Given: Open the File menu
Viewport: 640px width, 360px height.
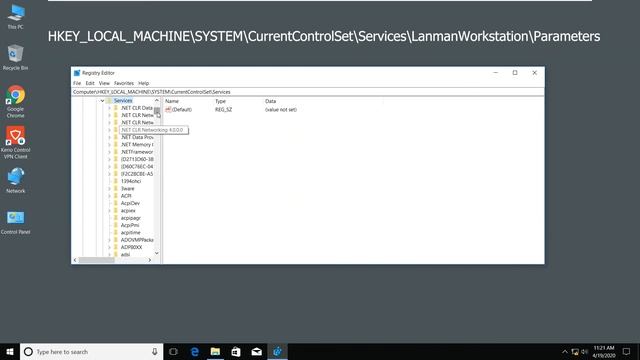Looking at the screenshot, I should (77, 83).
